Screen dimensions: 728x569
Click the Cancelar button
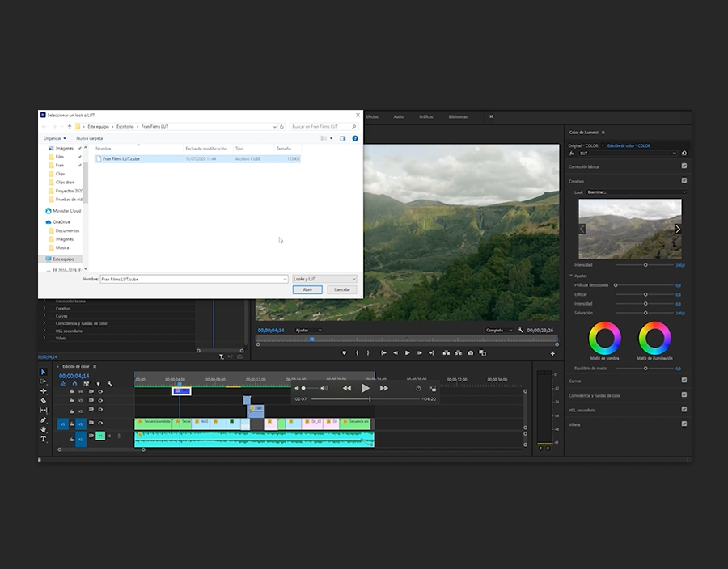click(342, 289)
